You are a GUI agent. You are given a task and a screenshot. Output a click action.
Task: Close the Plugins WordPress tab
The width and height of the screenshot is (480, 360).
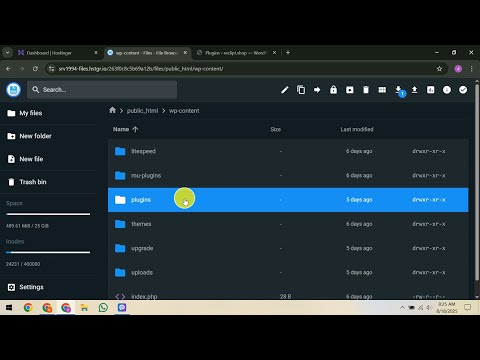coord(274,53)
